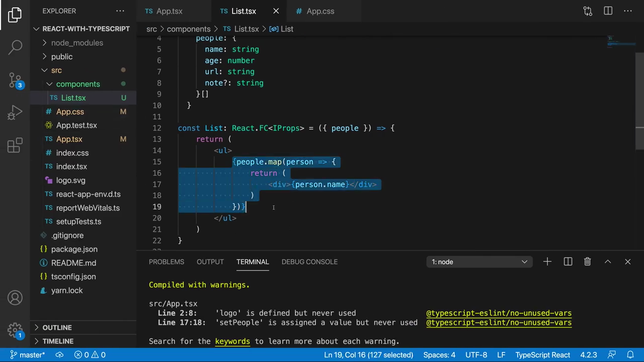Open first @typescript-eslint/no-unused-vars link for 'logo'
The width and height of the screenshot is (644, 362).
pos(499,313)
